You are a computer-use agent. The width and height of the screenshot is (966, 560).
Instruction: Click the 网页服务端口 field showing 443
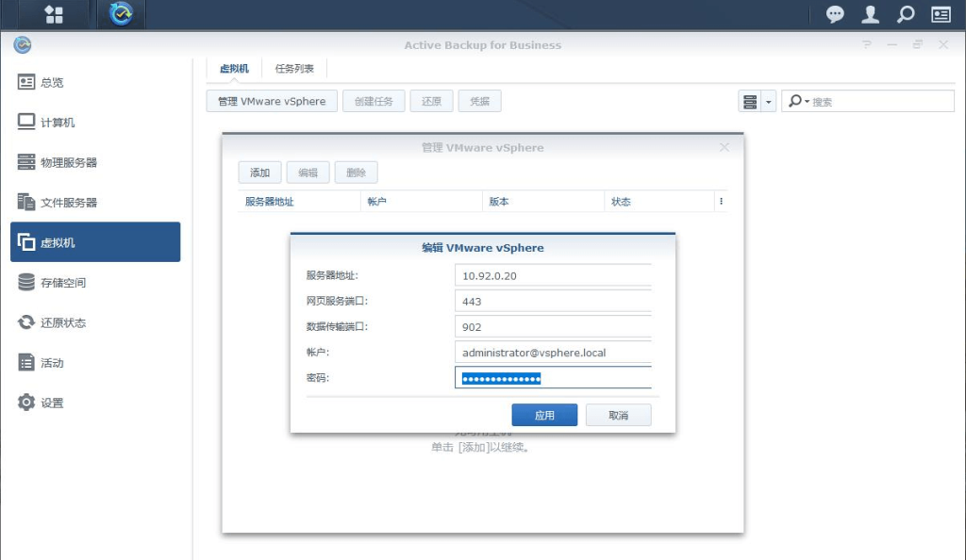click(553, 301)
